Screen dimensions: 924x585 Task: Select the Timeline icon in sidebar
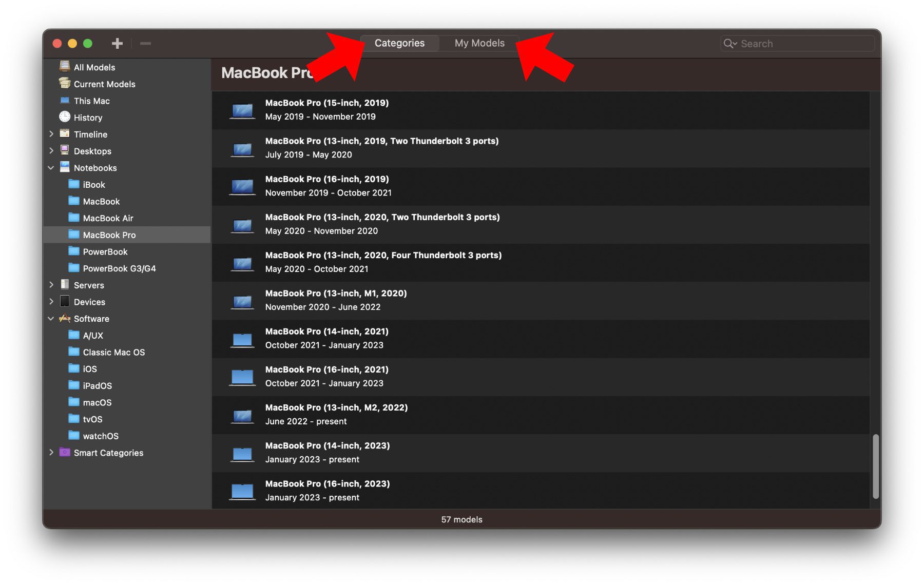point(65,133)
